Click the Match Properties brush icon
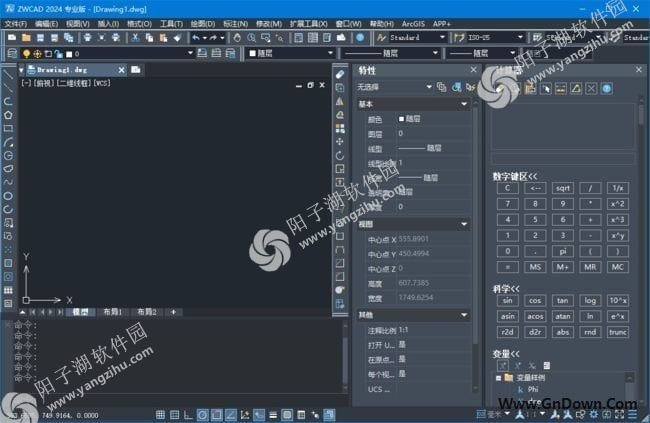The height and width of the screenshot is (423, 650). coord(177,38)
